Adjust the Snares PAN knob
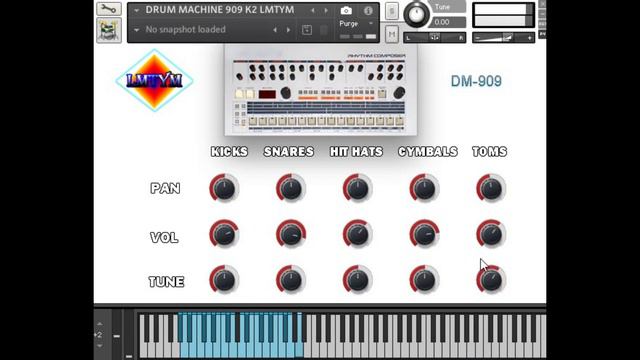640x360 pixels. (x=291, y=188)
